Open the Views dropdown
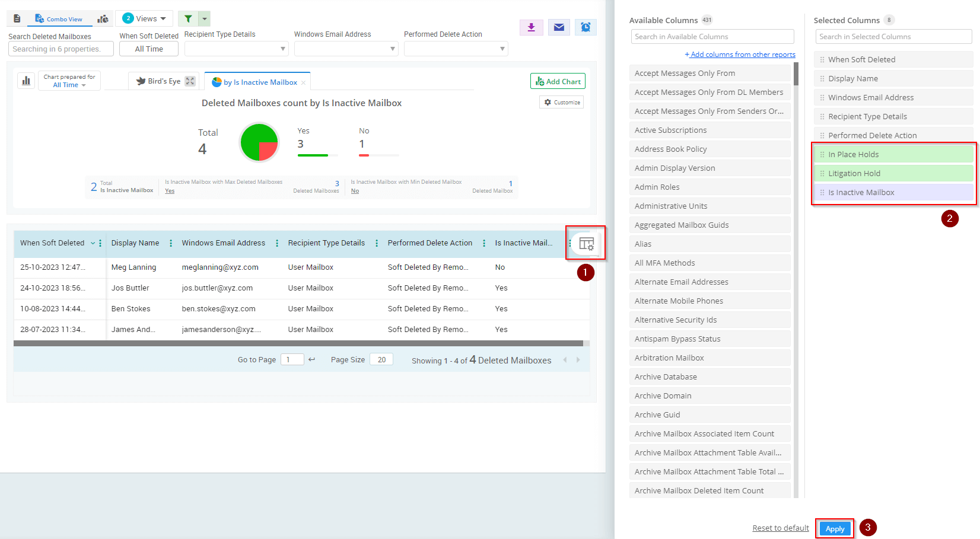 click(x=145, y=18)
